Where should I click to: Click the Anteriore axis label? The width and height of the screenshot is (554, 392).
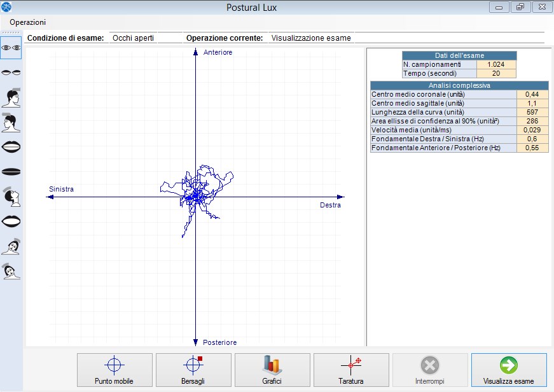[x=218, y=52]
